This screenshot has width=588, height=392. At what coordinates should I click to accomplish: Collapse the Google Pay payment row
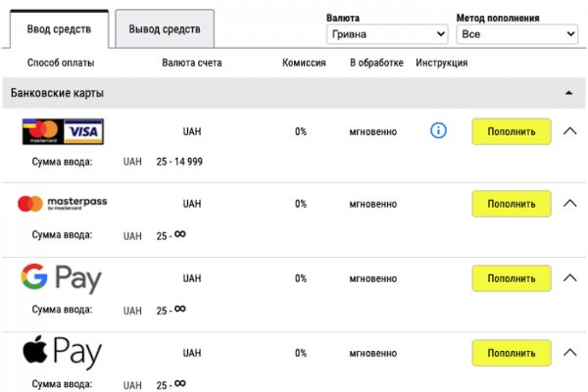(x=570, y=278)
